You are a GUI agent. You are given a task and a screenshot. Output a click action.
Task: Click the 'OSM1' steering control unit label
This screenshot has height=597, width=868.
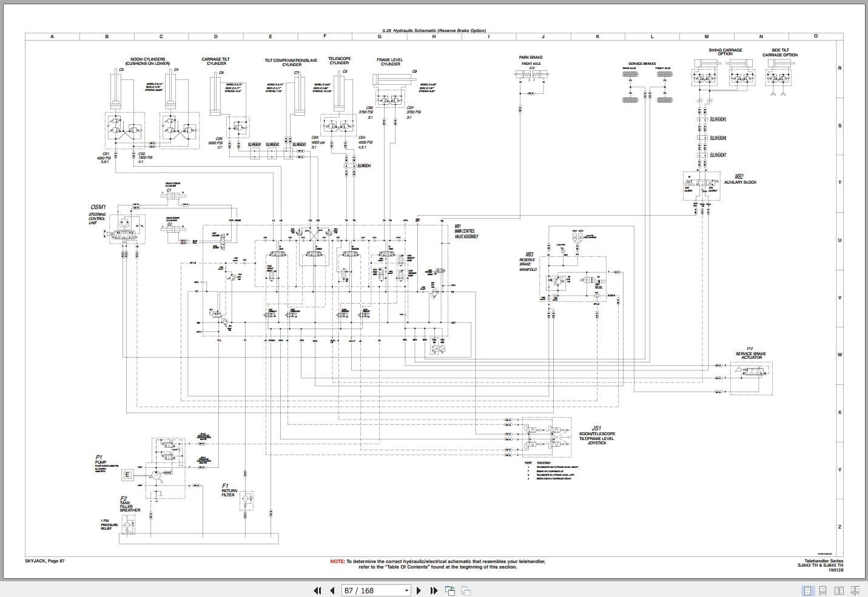point(98,207)
